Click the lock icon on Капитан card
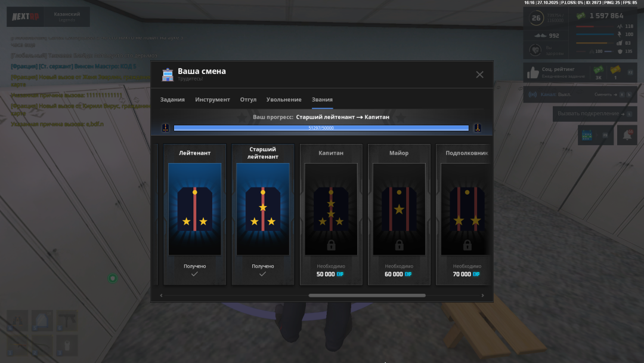 click(x=331, y=245)
